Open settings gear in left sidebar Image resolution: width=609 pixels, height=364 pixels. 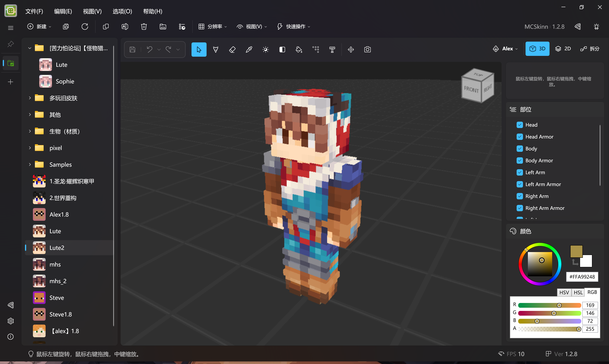click(11, 321)
